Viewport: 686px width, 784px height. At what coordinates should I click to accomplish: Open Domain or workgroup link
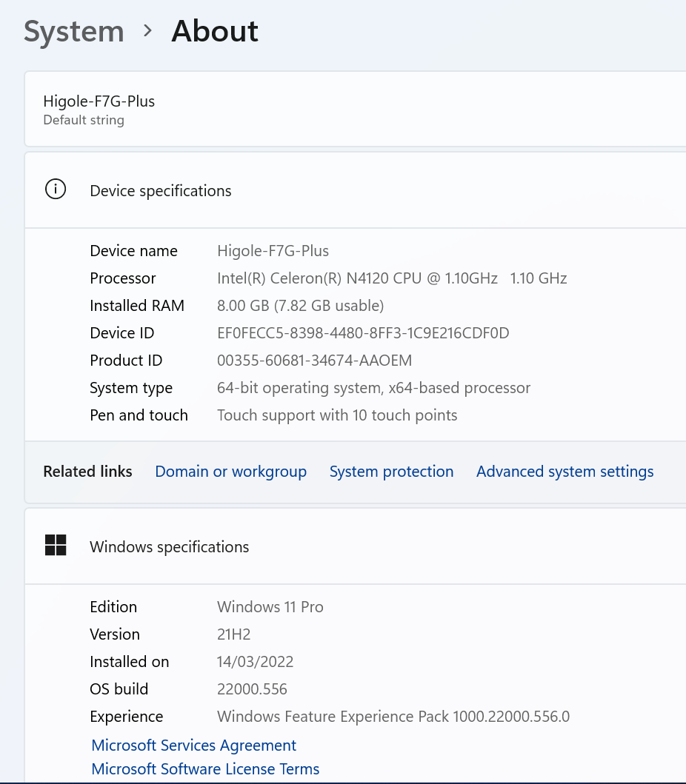click(x=230, y=472)
